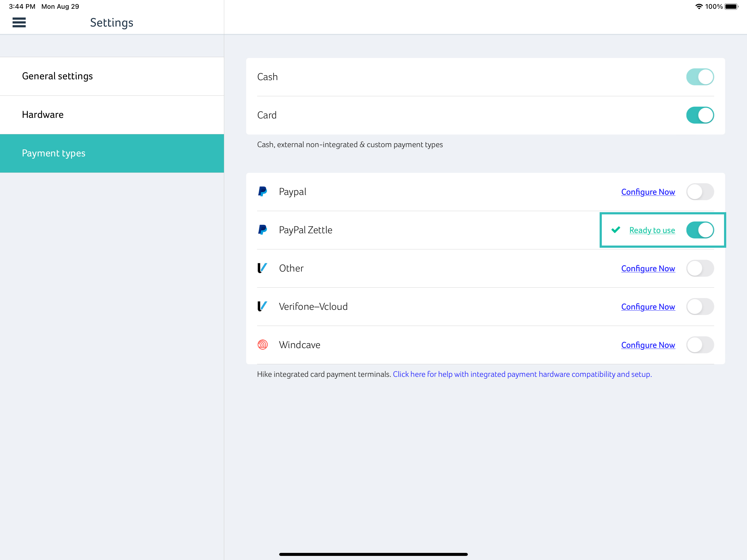Enable the Paypal toggle
The width and height of the screenshot is (747, 560).
tap(700, 191)
